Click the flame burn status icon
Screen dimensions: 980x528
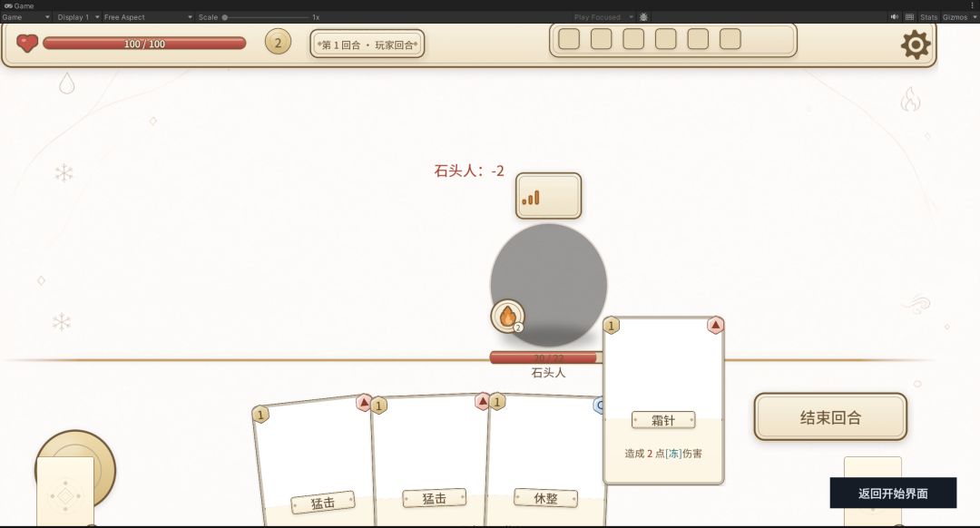click(507, 317)
